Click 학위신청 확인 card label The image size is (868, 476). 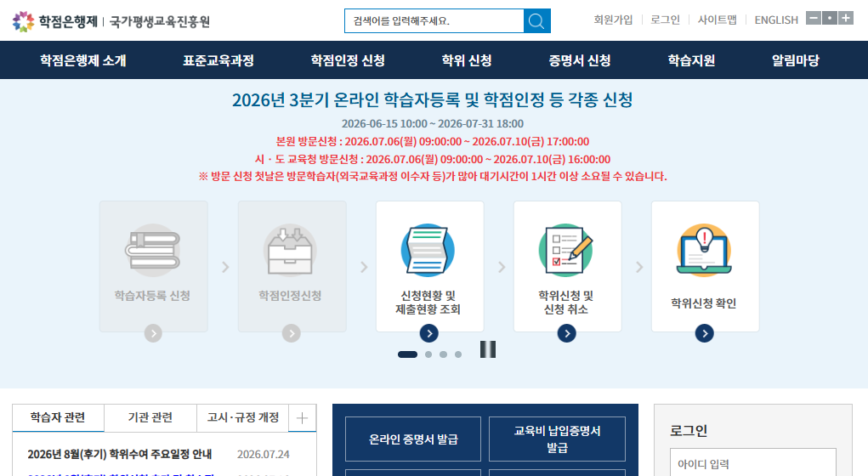[x=704, y=303]
